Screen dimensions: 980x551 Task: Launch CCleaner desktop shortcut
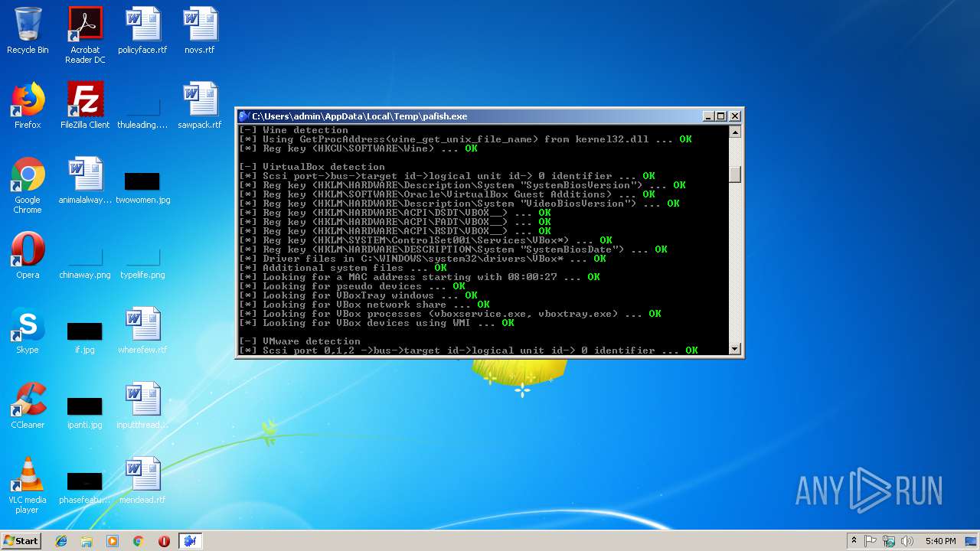coord(28,406)
